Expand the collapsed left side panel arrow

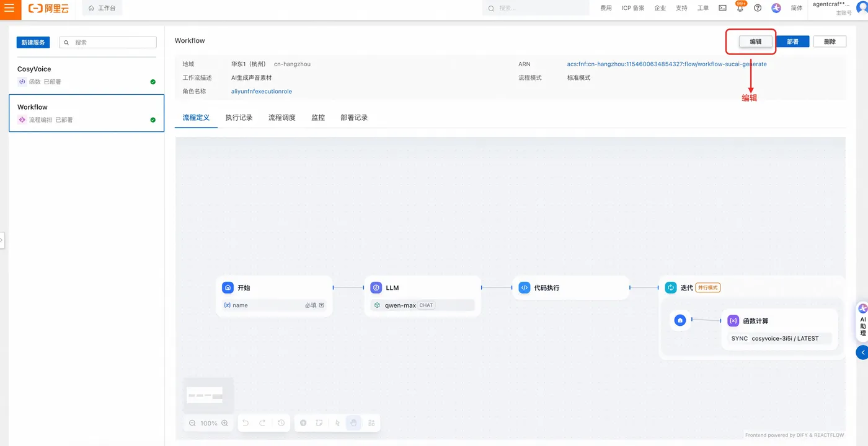pos(2,240)
